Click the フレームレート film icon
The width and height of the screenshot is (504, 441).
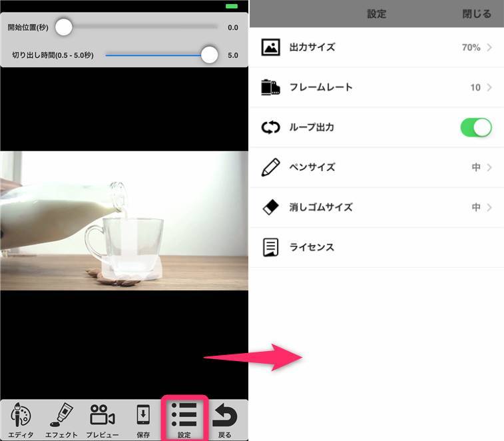[x=270, y=87]
